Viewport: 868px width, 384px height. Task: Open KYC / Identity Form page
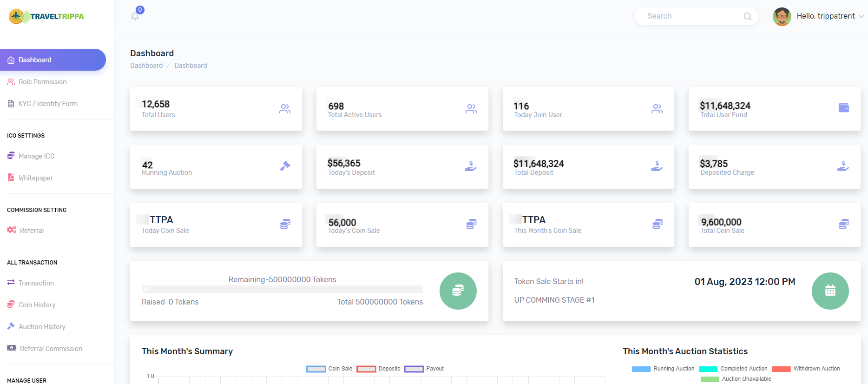(x=48, y=104)
